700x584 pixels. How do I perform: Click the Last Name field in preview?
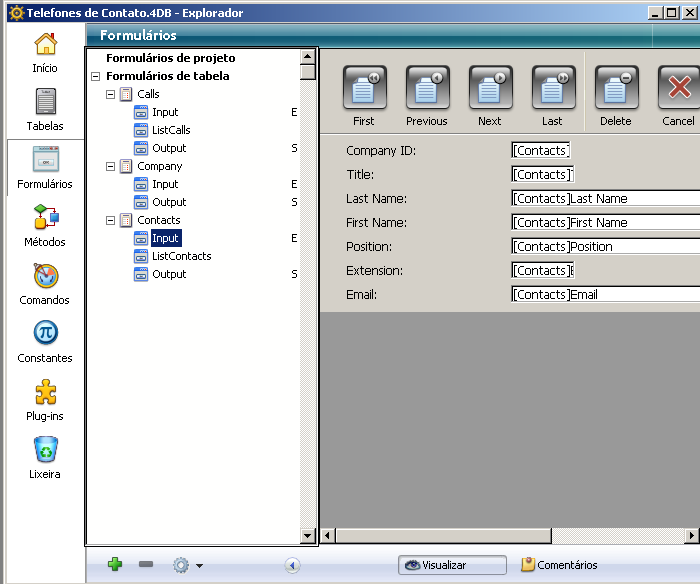point(604,198)
